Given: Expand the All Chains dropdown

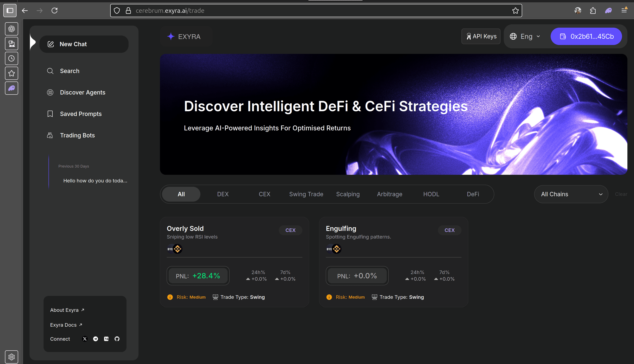Looking at the screenshot, I should pyautogui.click(x=571, y=194).
